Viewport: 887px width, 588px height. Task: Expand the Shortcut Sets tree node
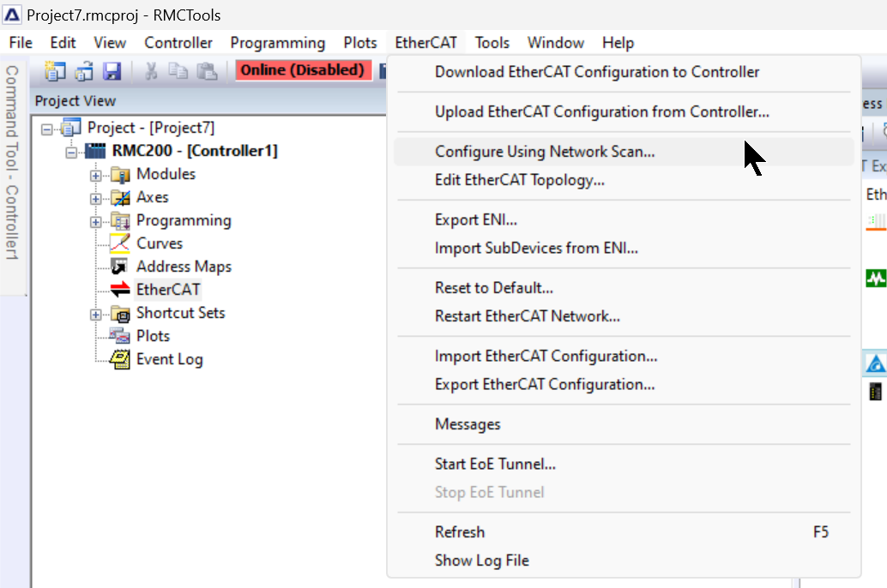pos(95,315)
